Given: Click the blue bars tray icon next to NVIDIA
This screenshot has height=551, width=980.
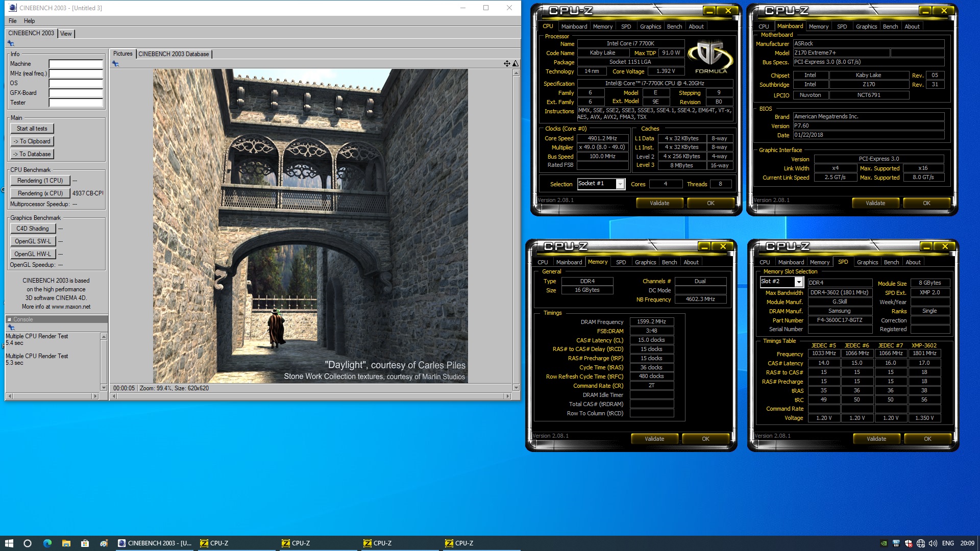Looking at the screenshot, I should [x=896, y=543].
